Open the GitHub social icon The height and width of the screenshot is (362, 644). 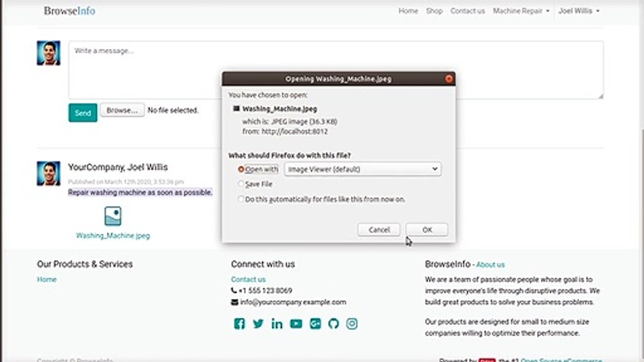pyautogui.click(x=334, y=324)
